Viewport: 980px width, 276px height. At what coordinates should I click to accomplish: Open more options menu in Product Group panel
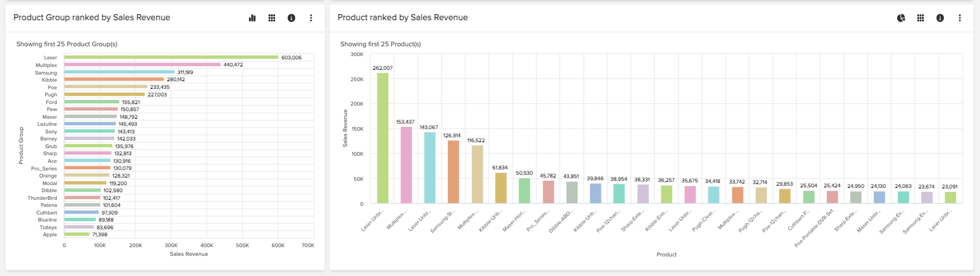[311, 18]
